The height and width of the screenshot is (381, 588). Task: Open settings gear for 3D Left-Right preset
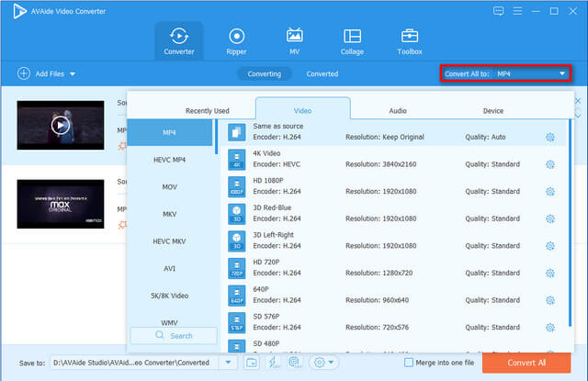pyautogui.click(x=550, y=246)
